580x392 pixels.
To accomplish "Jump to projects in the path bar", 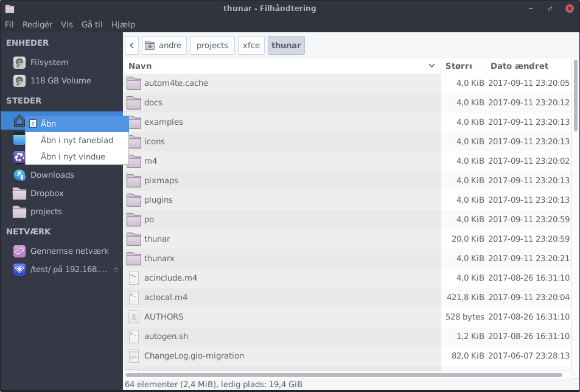I will point(212,46).
